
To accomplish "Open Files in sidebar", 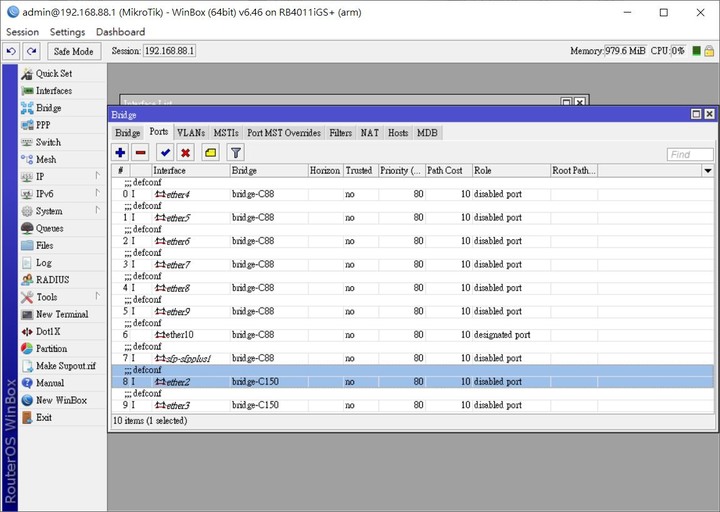I will (x=62, y=246).
